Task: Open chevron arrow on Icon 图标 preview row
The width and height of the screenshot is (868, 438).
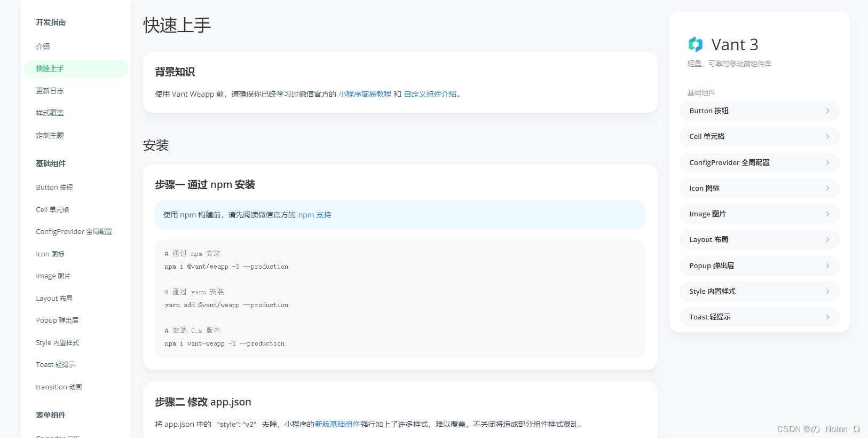Action: click(x=827, y=189)
